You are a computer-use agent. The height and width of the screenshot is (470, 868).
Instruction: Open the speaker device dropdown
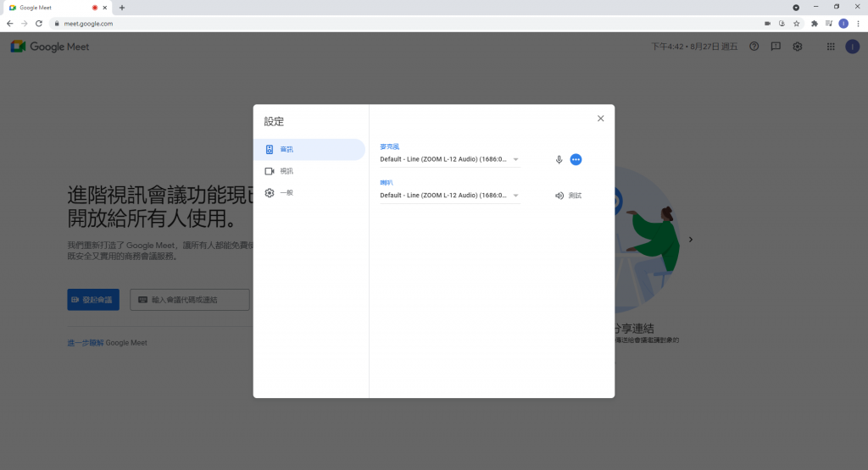point(449,195)
